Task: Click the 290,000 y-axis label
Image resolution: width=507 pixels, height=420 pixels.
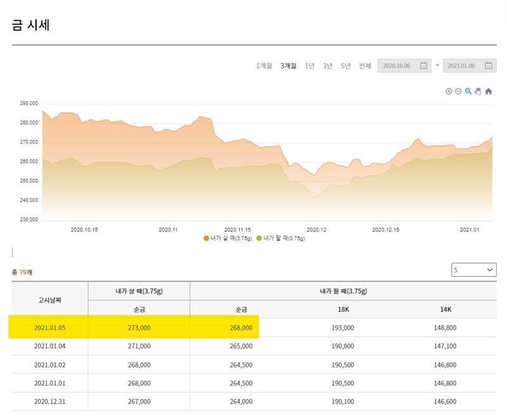Action: point(29,103)
